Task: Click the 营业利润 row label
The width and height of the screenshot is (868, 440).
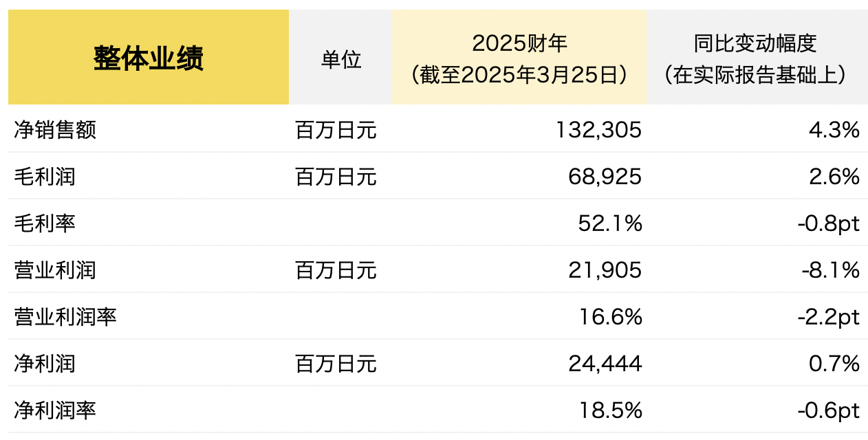Action: 55,270
